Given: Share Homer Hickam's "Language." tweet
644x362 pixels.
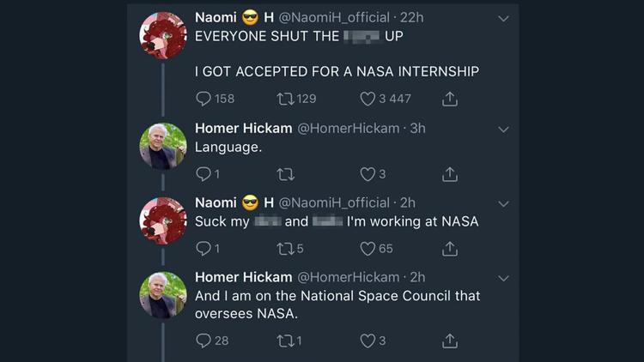Looking at the screenshot, I should 449,174.
